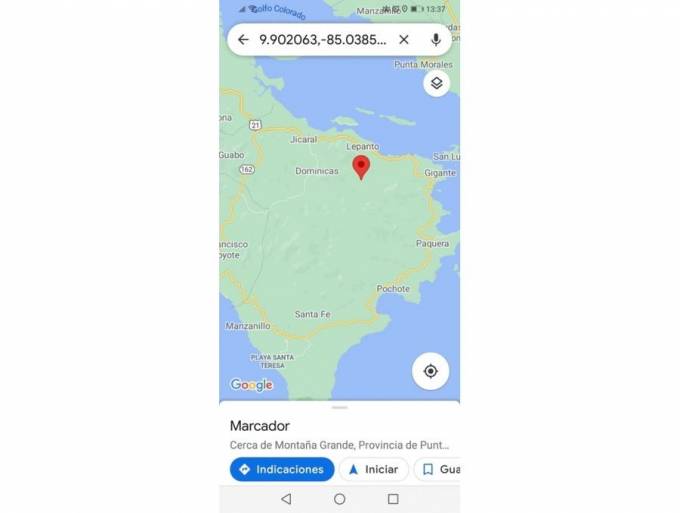Open the map layers button
Screen dimensions: 680x513
(x=437, y=83)
